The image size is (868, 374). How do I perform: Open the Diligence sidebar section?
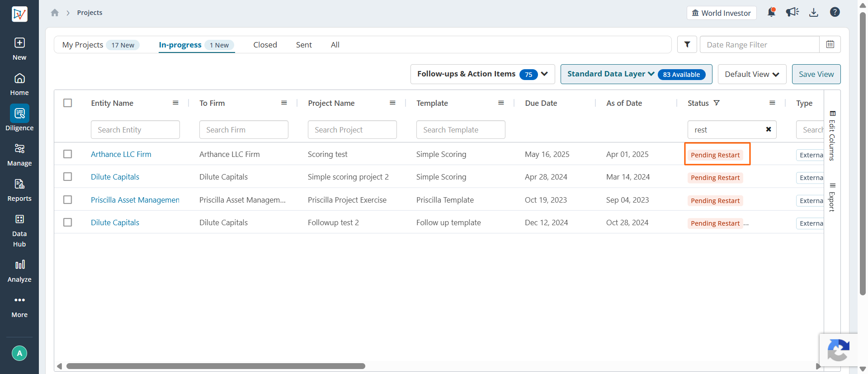coord(19,118)
